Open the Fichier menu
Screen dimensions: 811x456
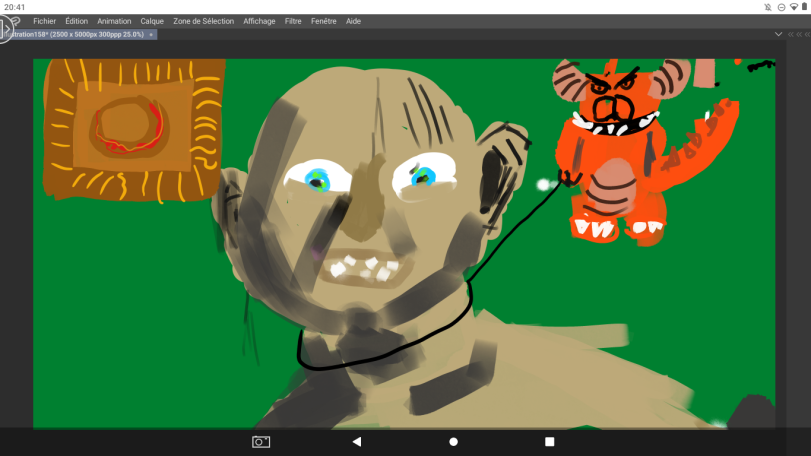coord(44,21)
